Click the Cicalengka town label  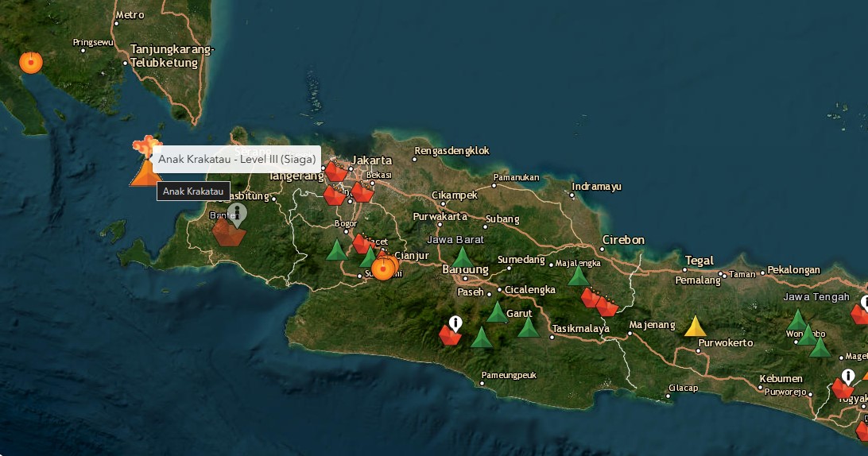click(x=529, y=290)
